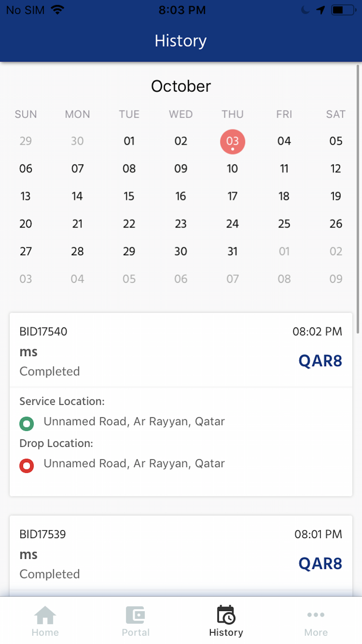362x644 pixels.
Task: Select October 20 on the calendar
Action: click(26, 224)
